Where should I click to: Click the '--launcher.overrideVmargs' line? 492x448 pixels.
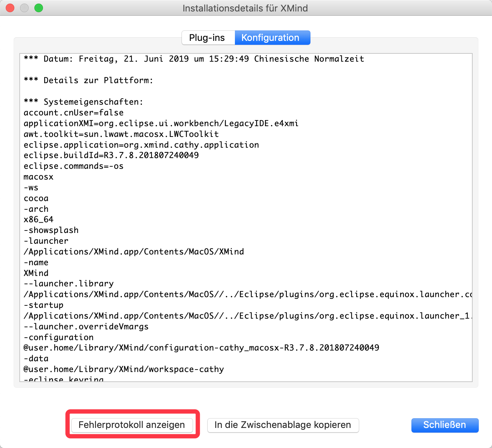coord(86,327)
